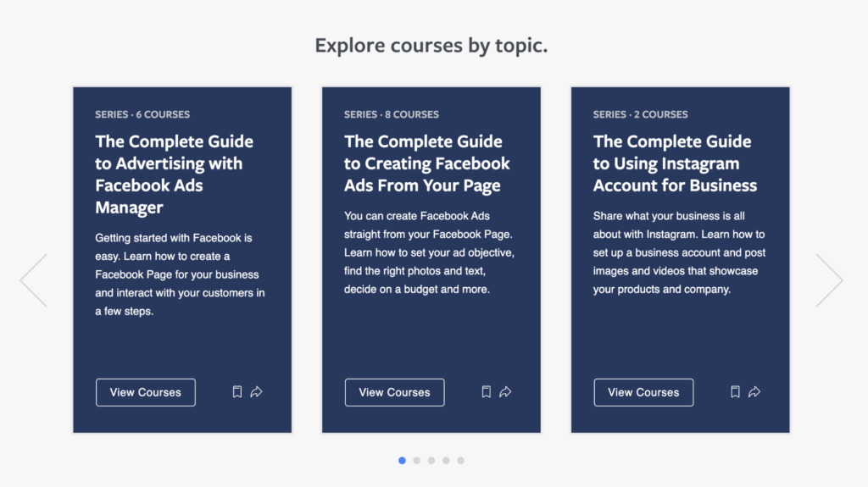The height and width of the screenshot is (487, 868).
Task: Jump to the fourth carousel pagination dot
Action: tap(446, 461)
